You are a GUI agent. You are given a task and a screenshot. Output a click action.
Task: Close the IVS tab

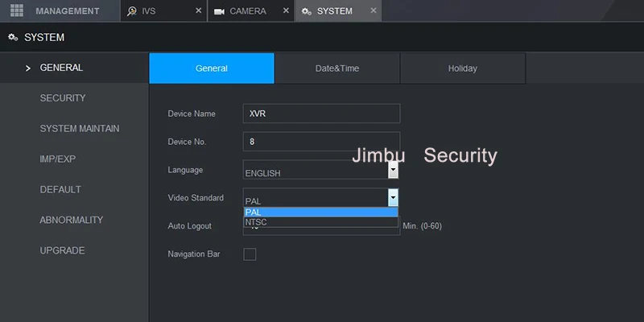[x=198, y=10]
